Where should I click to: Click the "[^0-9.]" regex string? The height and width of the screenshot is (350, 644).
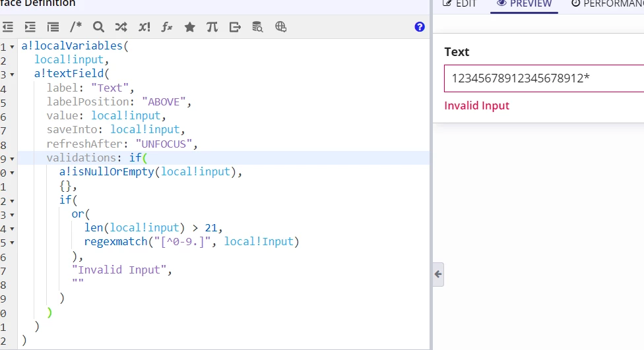182,242
